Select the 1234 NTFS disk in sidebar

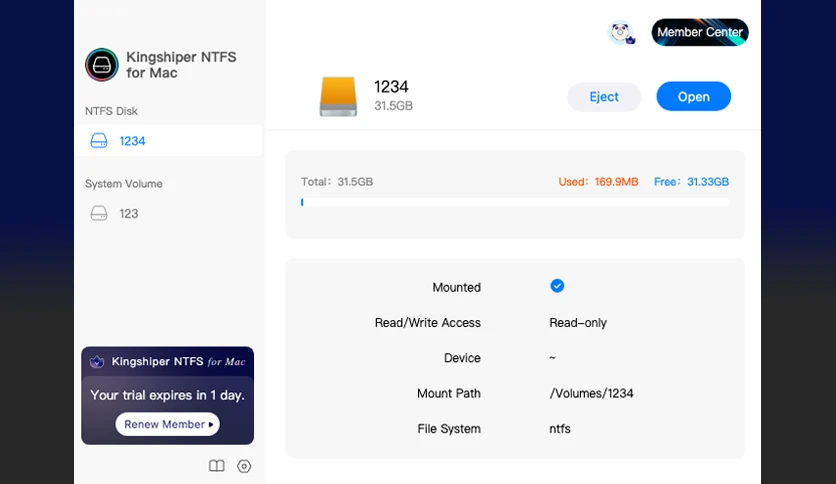pos(168,141)
